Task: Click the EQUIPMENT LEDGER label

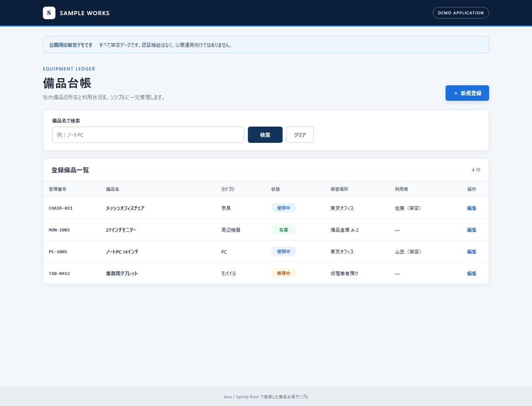Action: pyautogui.click(x=69, y=69)
